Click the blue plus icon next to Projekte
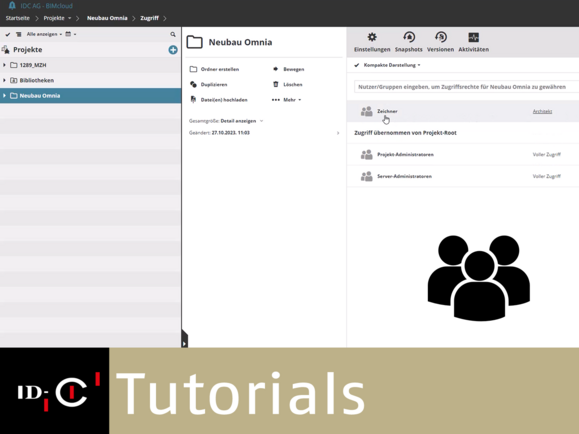This screenshot has width=579, height=434. (173, 50)
